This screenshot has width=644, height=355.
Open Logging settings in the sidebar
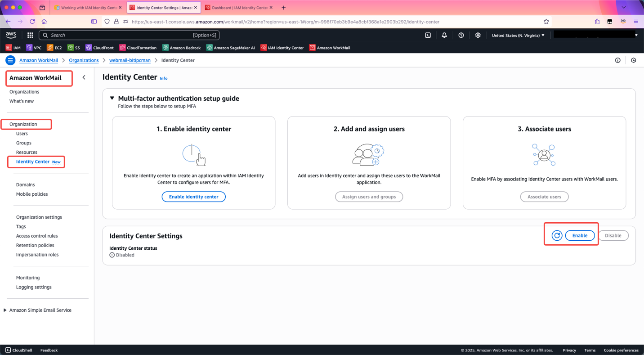[34, 287]
